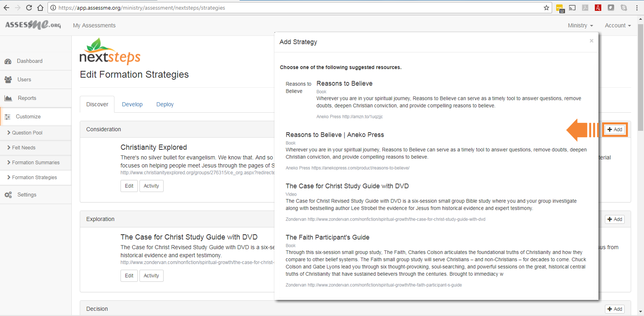
Task: Click the scrollbar up arrow
Action: [x=640, y=19]
